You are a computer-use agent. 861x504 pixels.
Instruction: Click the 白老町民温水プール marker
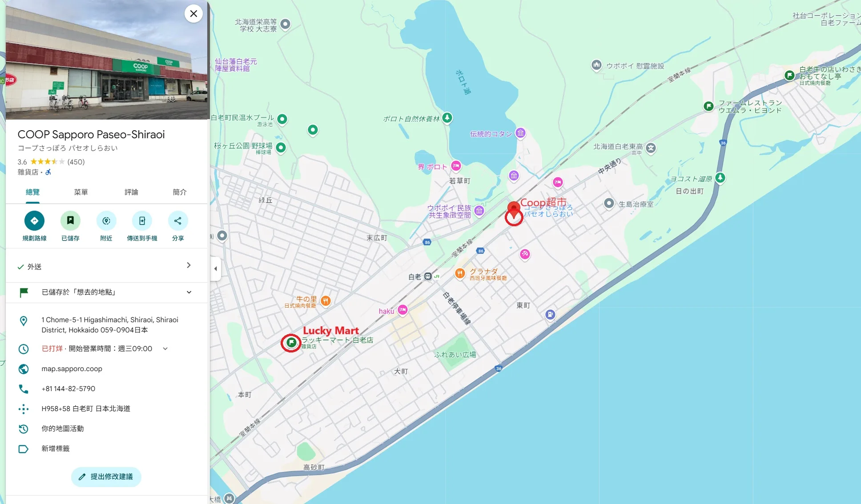pos(282,119)
